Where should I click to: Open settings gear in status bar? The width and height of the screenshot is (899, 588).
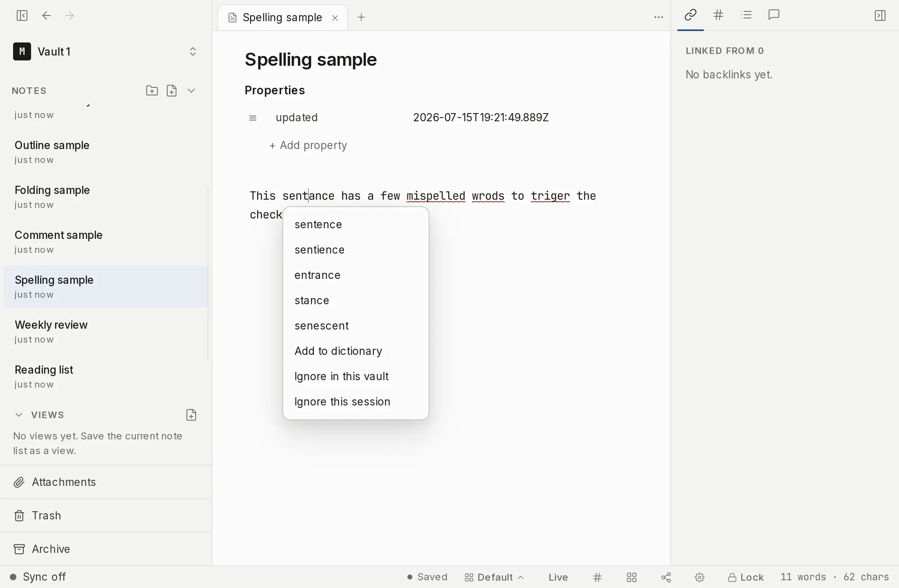click(x=700, y=577)
